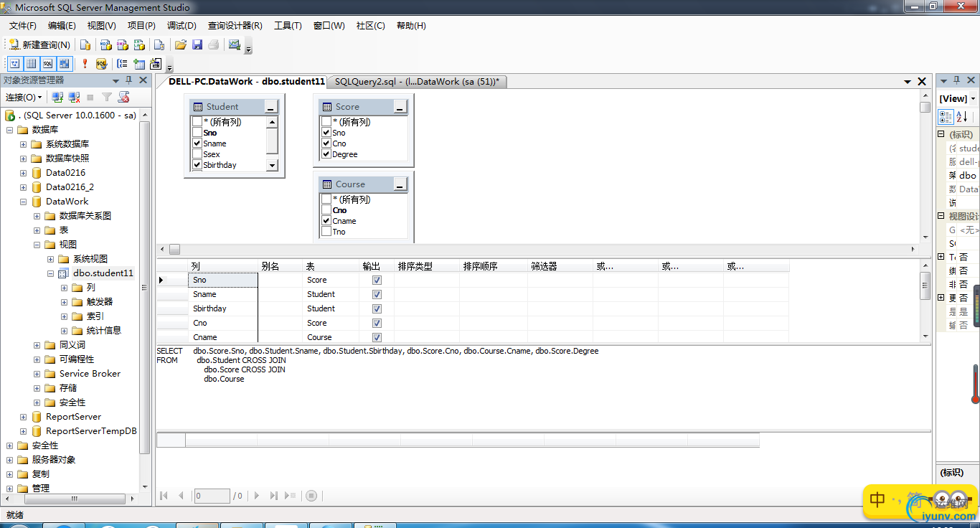Uncheck output box for Cname grid row
Image resolution: width=980 pixels, height=528 pixels.
377,337
